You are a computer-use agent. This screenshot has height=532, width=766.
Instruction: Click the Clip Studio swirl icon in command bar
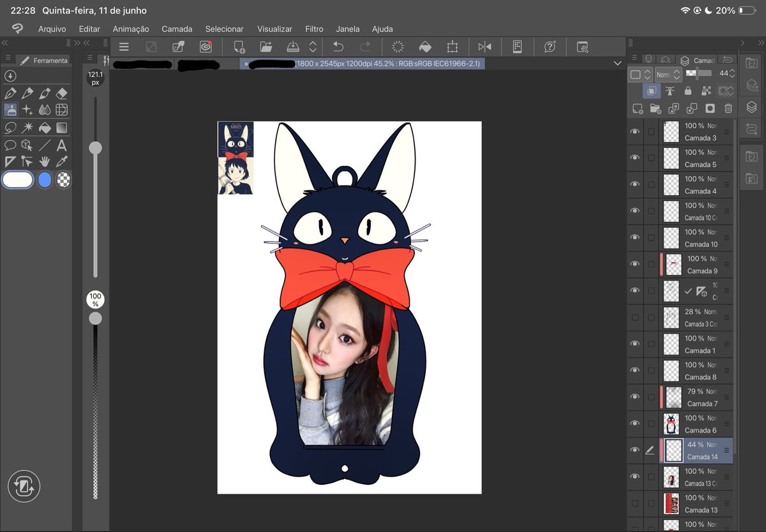[x=206, y=47]
